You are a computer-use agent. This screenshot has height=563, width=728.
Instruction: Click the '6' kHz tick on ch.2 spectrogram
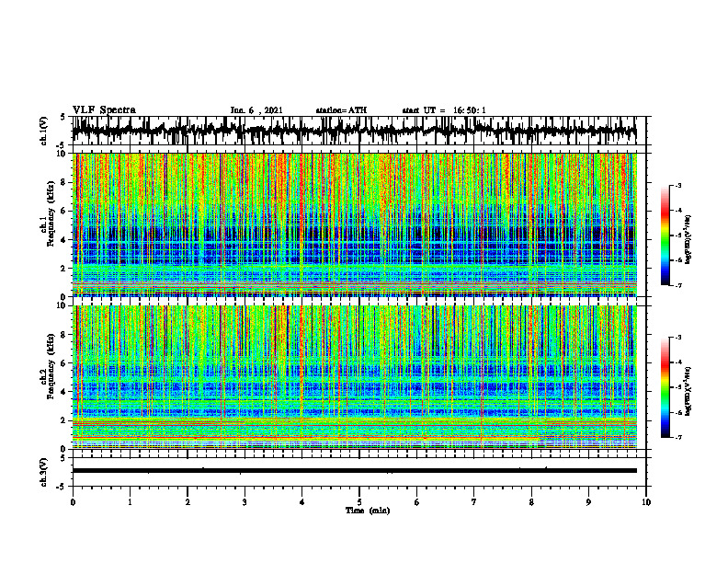[x=64, y=362]
